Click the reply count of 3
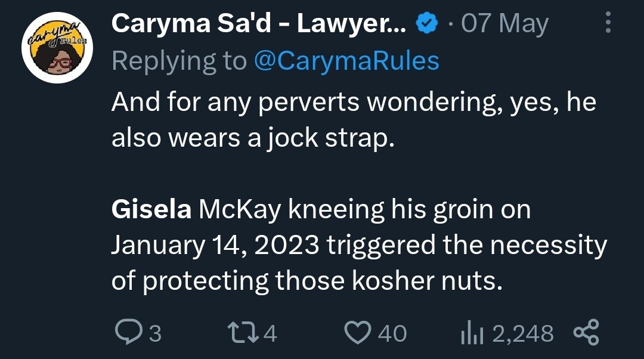This screenshot has width=644, height=359. 154,333
